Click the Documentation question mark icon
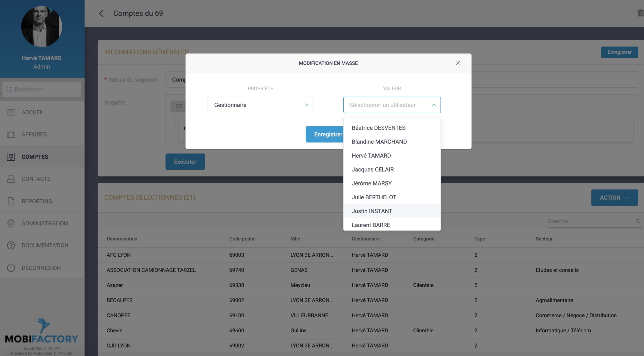 coord(11,245)
